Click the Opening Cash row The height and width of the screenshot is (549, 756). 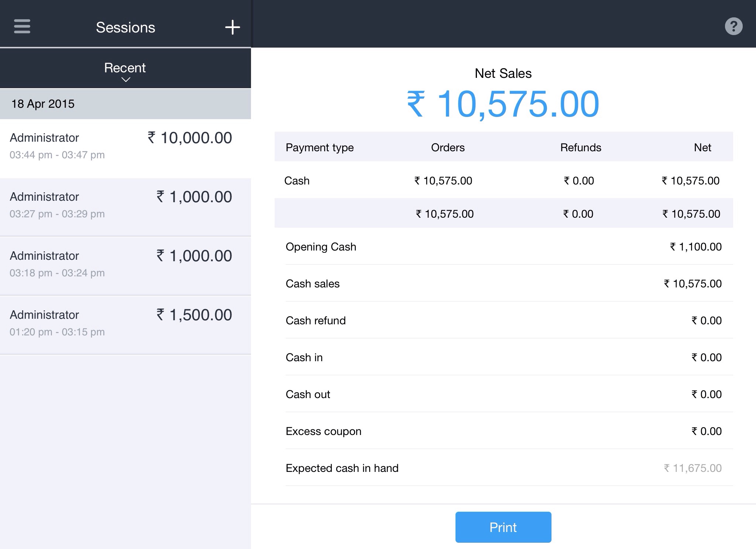pos(504,246)
